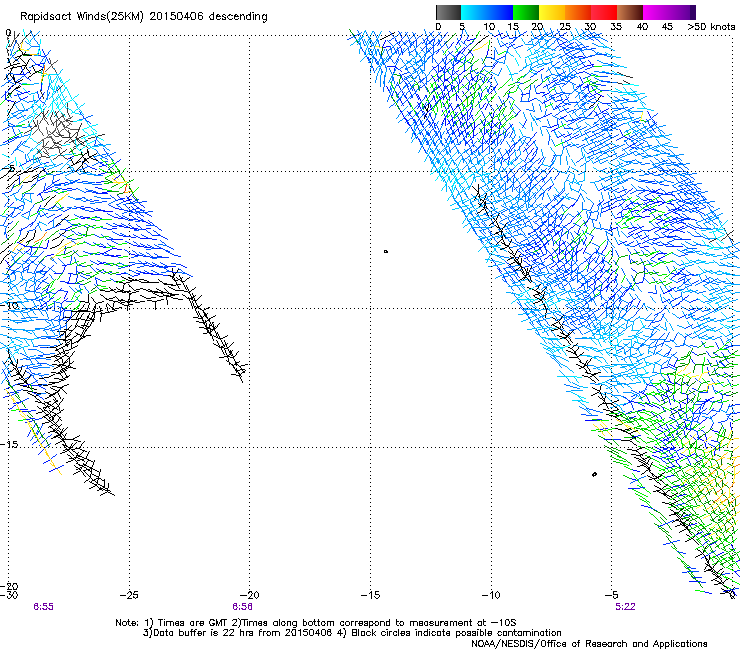
Task: Click the longitude label '-5' on bottom axis
Action: tap(611, 595)
